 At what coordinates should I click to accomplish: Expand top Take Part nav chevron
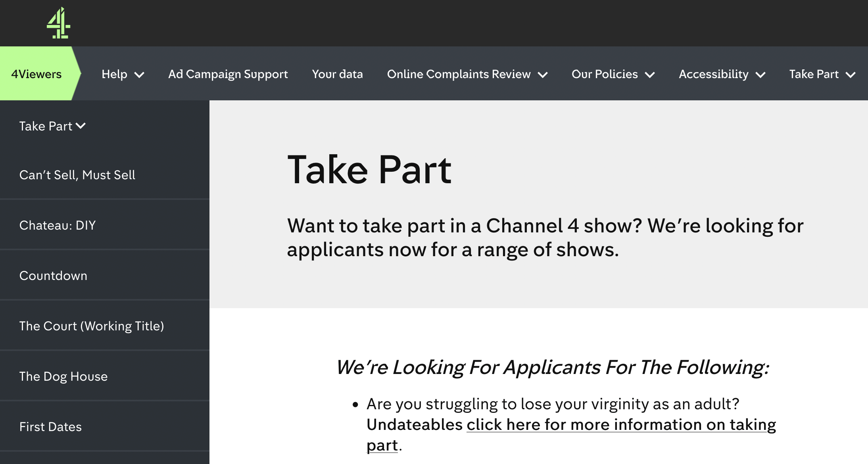tap(851, 75)
